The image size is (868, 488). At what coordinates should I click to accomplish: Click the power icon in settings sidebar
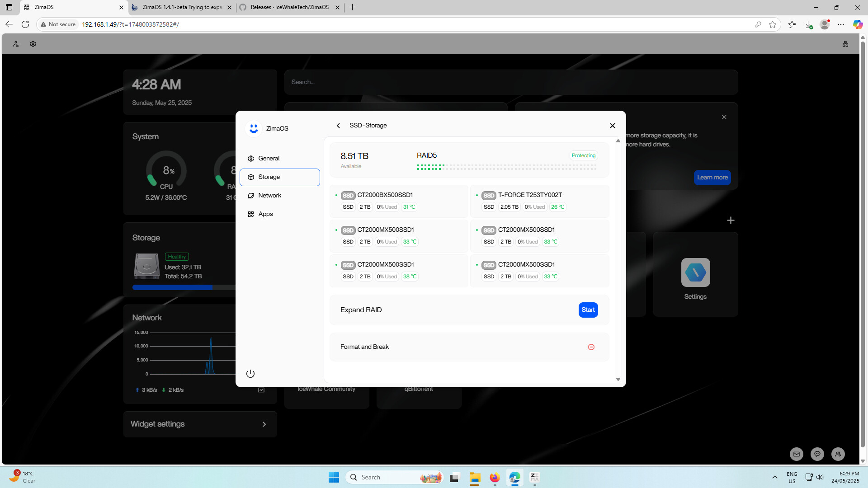(250, 374)
